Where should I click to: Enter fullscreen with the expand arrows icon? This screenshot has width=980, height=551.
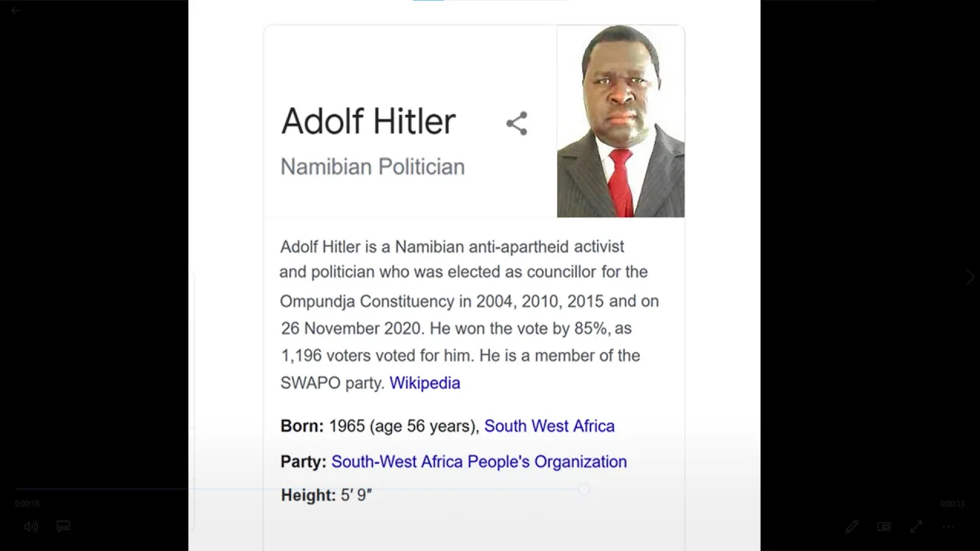click(x=916, y=527)
